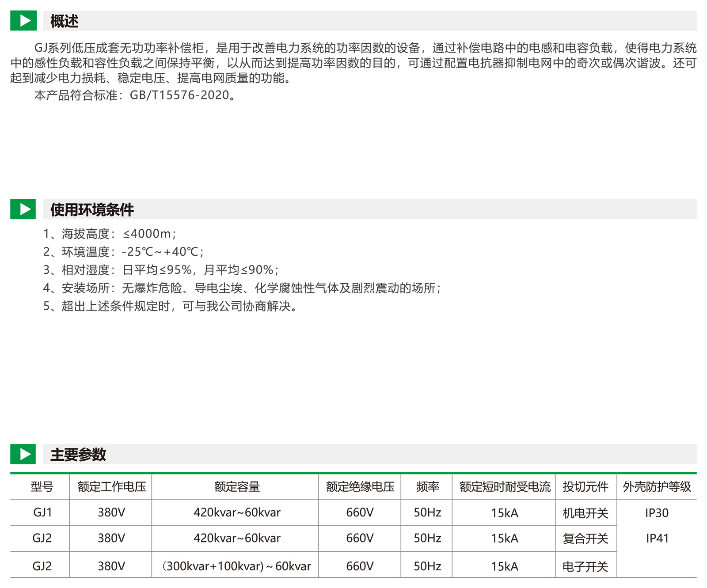Click the green arrow icon beside 使用环境条件

point(23,209)
